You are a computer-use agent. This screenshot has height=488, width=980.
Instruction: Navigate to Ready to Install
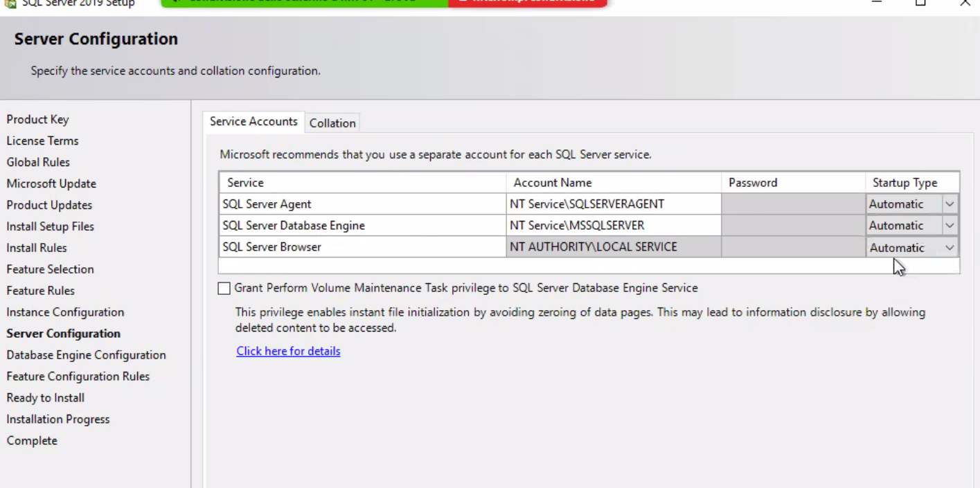[x=45, y=397]
